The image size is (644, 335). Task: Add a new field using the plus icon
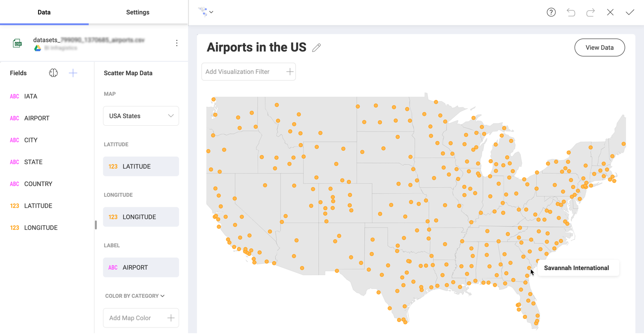click(73, 72)
